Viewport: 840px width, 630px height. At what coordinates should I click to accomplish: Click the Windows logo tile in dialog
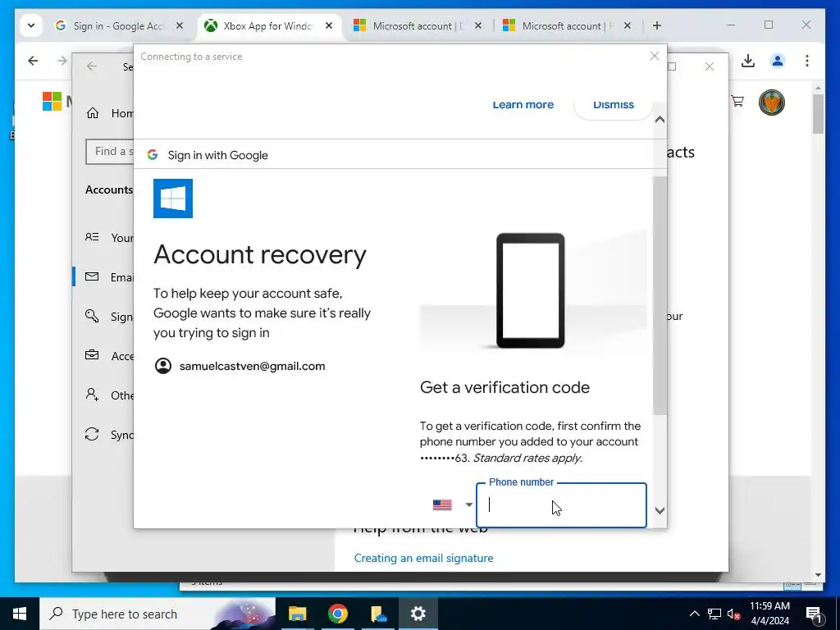click(x=172, y=199)
